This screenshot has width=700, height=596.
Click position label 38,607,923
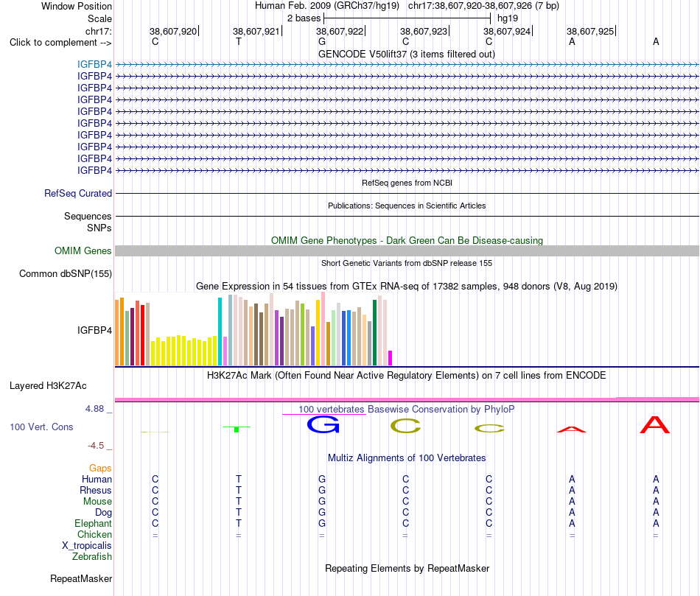[x=423, y=31]
